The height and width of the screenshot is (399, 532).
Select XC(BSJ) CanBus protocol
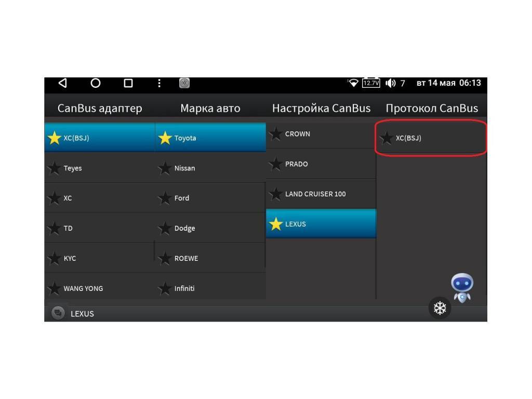tap(431, 138)
